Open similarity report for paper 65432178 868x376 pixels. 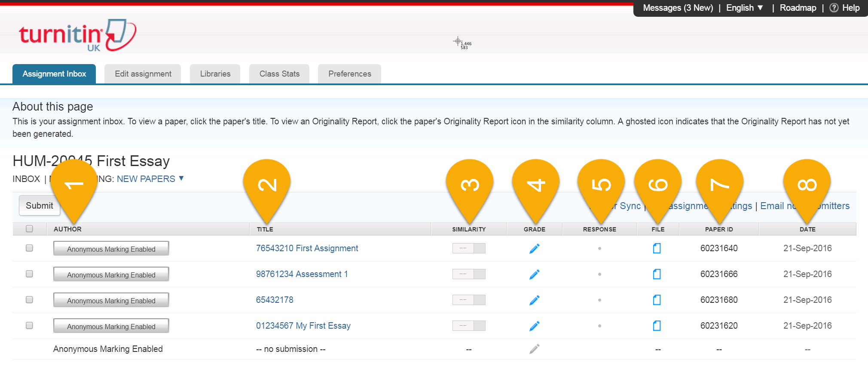click(469, 300)
